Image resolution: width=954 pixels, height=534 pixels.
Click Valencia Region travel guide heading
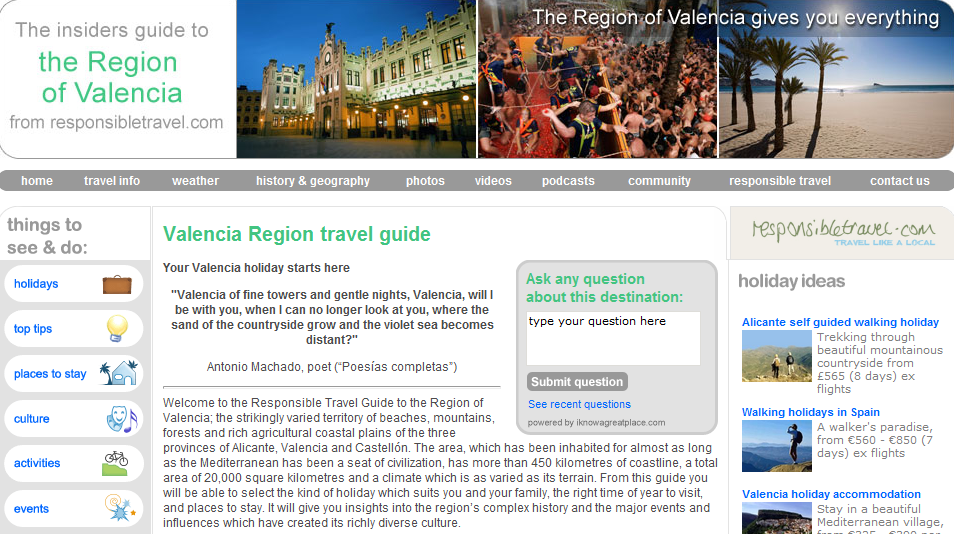pyautogui.click(x=297, y=234)
